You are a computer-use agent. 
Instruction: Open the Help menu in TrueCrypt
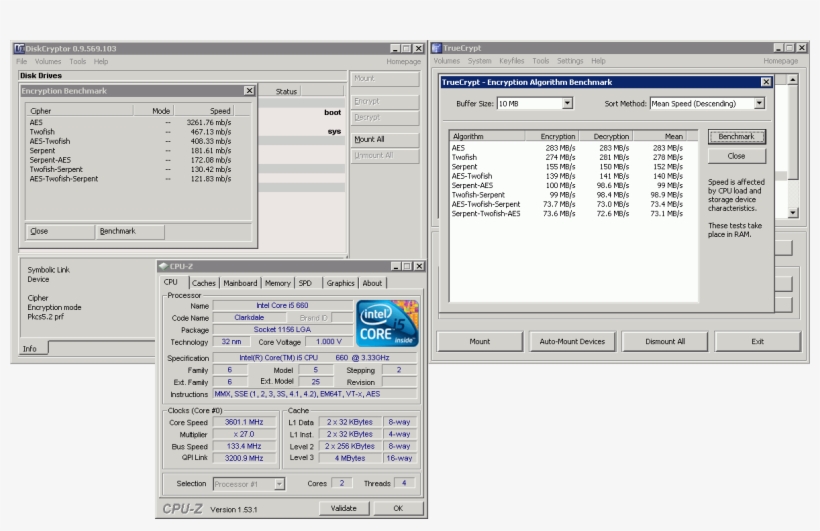(598, 61)
